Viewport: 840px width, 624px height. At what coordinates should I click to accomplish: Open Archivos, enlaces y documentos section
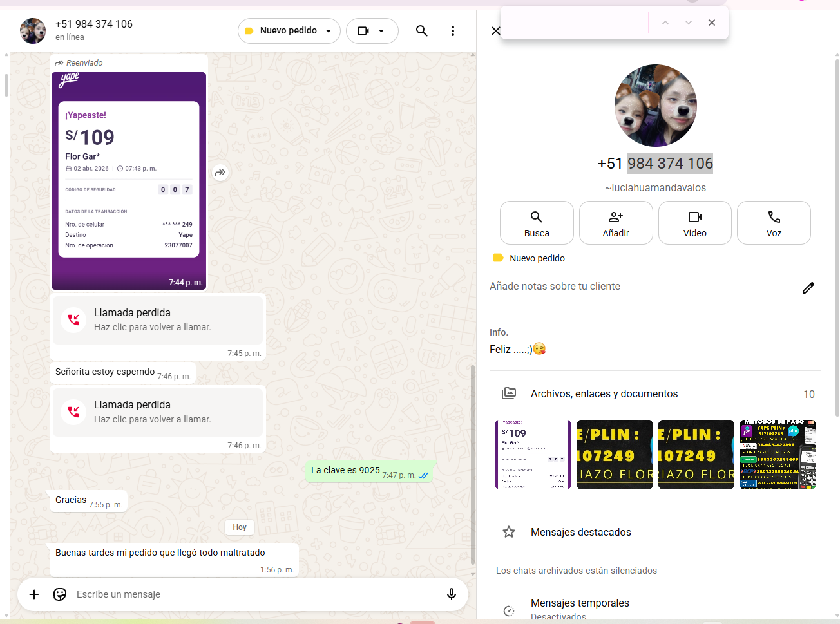coord(604,393)
